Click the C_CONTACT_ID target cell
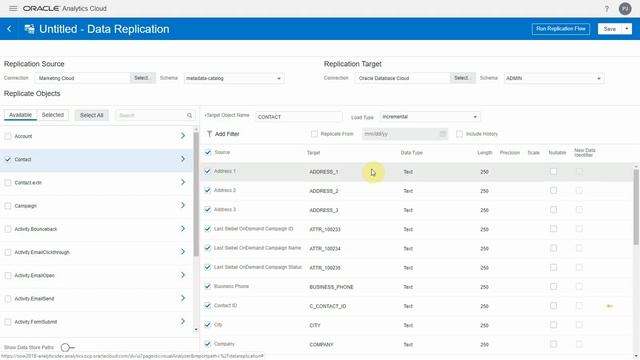 point(327,306)
